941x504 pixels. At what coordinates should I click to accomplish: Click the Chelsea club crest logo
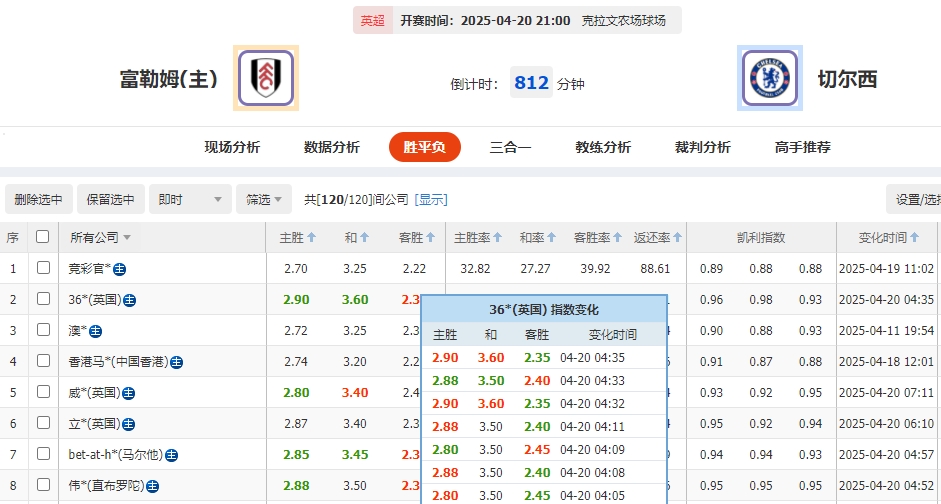(x=769, y=78)
